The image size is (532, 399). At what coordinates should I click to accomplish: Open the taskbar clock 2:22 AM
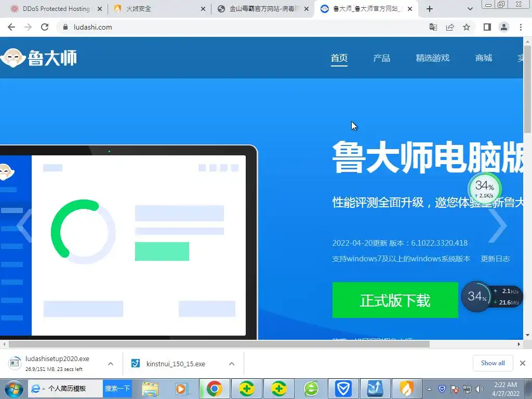[506, 389]
